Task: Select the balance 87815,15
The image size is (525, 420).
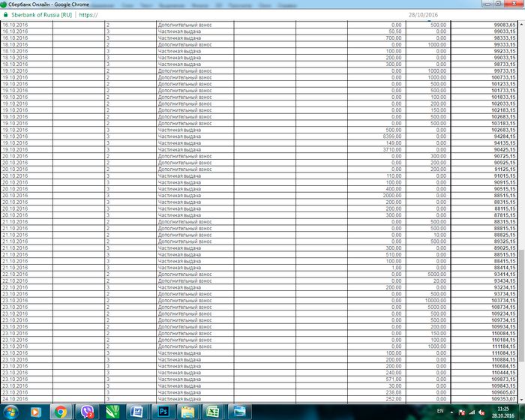Action: [x=505, y=215]
